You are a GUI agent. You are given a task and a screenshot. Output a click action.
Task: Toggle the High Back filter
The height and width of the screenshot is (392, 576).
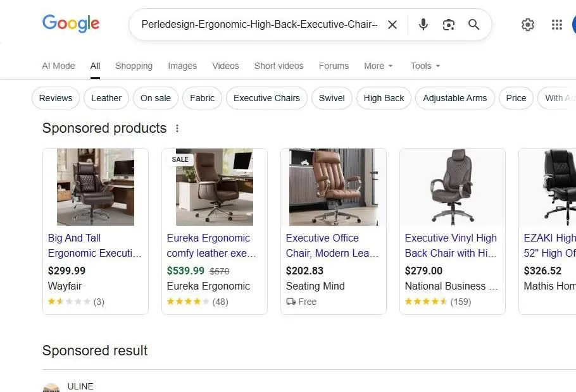pos(384,98)
